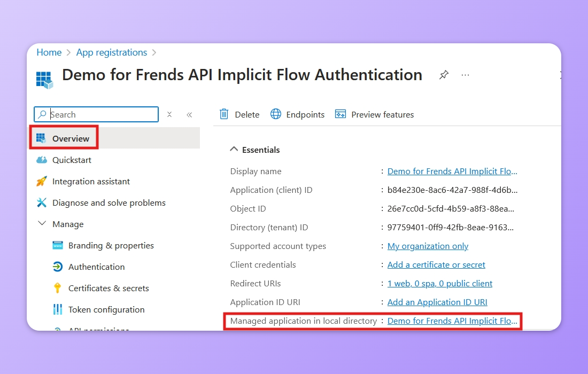Click the Application (client) ID value

tap(452, 190)
